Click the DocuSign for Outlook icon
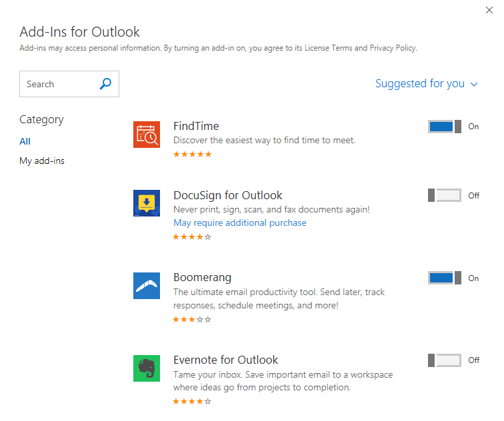This screenshot has height=421, width=504. (x=147, y=203)
